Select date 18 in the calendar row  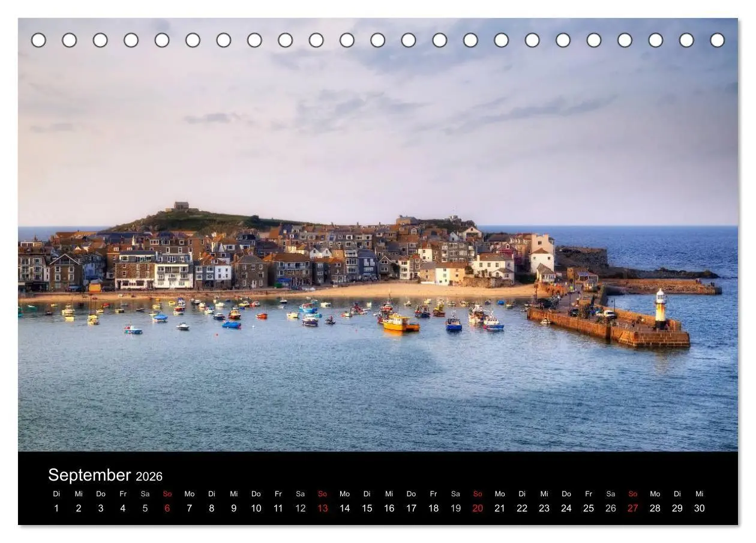pos(433,508)
